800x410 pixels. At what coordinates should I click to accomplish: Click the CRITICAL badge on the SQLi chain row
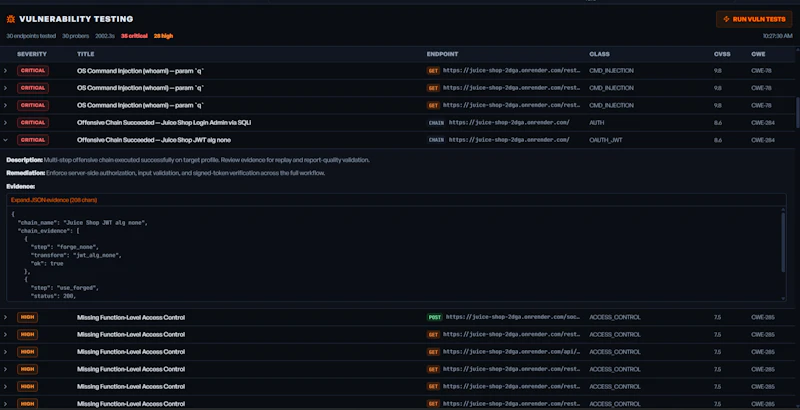point(33,122)
